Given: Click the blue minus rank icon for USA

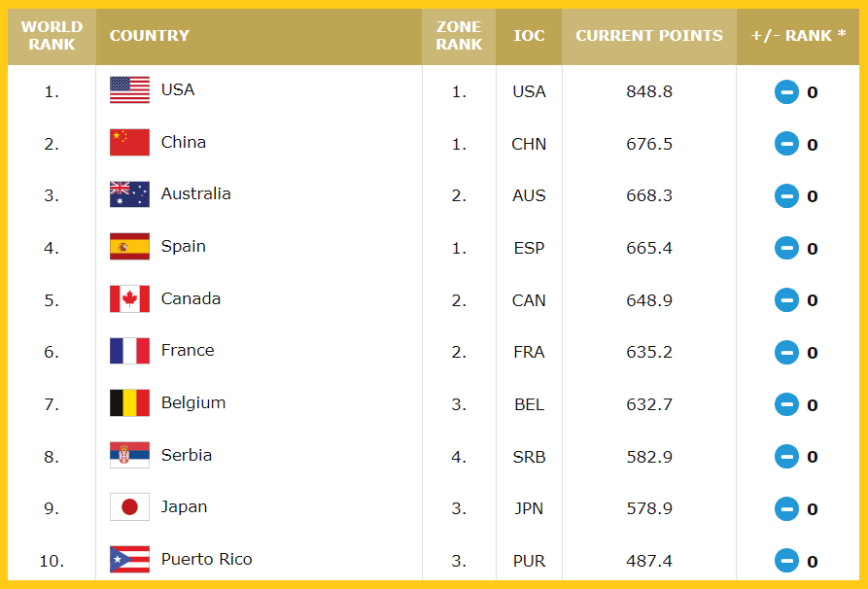Looking at the screenshot, I should [x=786, y=92].
